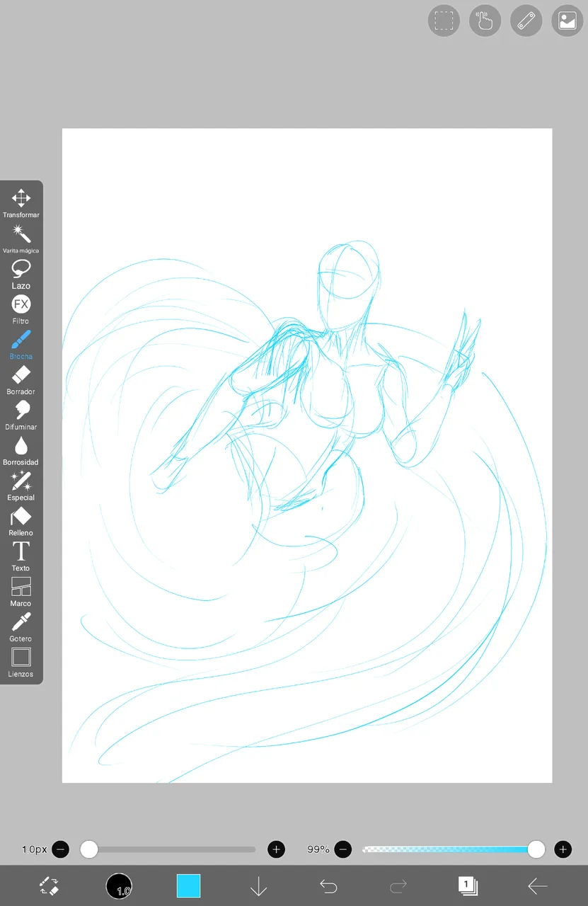Adjust the brush size slider
Screen dimensions: 588x906
pos(168,849)
